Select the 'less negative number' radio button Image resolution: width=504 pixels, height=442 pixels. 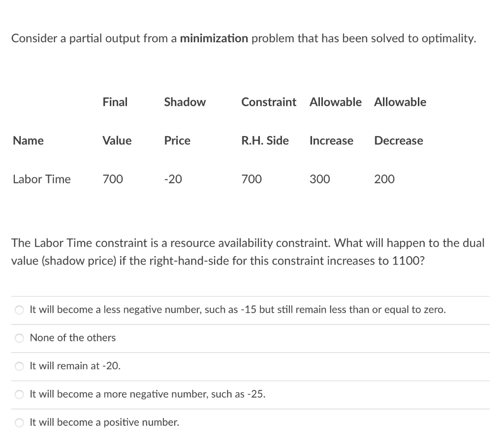pyautogui.click(x=19, y=310)
